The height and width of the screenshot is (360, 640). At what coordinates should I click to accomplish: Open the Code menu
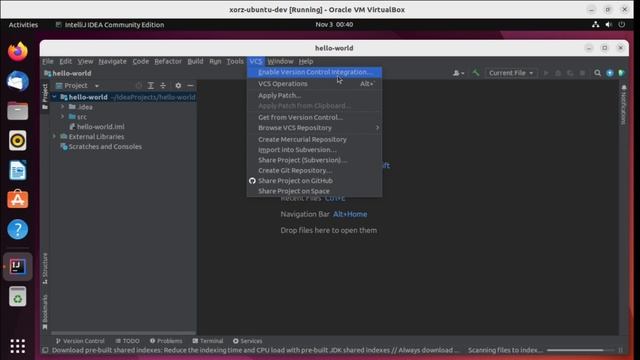click(140, 61)
